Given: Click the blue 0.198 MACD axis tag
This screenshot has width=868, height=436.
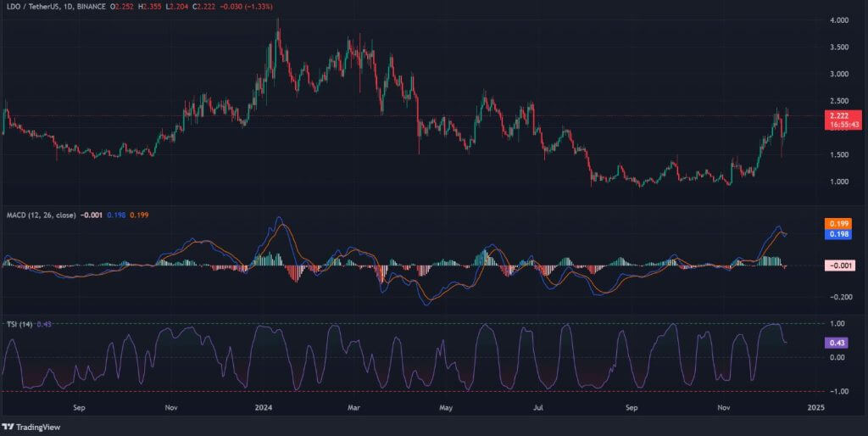Looking at the screenshot, I should click(x=838, y=234).
